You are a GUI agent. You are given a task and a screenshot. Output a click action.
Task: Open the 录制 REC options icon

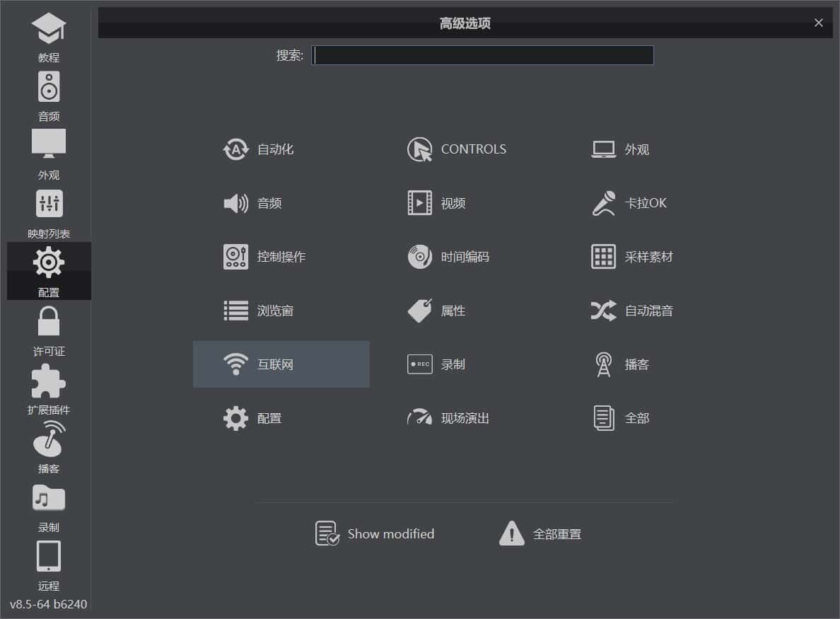(419, 364)
